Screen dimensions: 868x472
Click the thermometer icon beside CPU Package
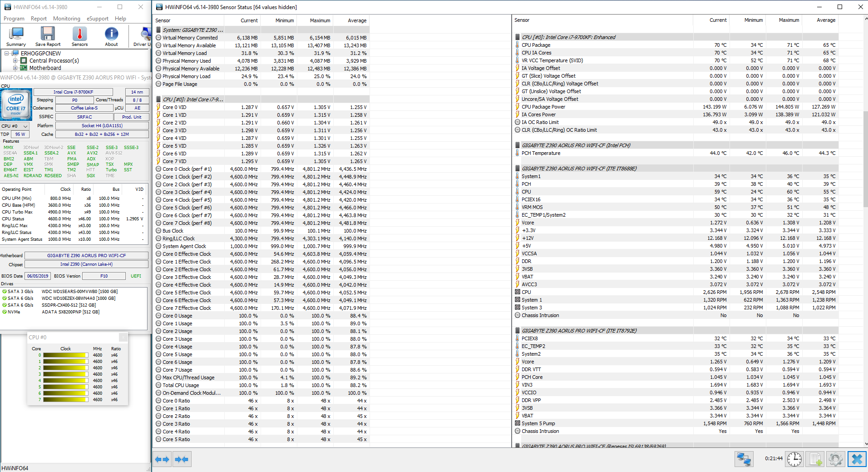click(518, 45)
